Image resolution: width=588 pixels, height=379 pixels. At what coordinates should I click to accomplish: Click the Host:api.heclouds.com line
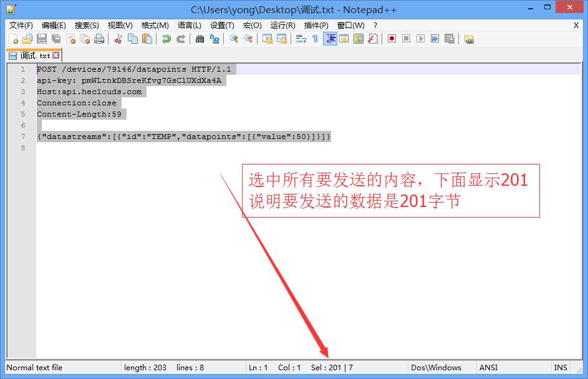(x=89, y=92)
